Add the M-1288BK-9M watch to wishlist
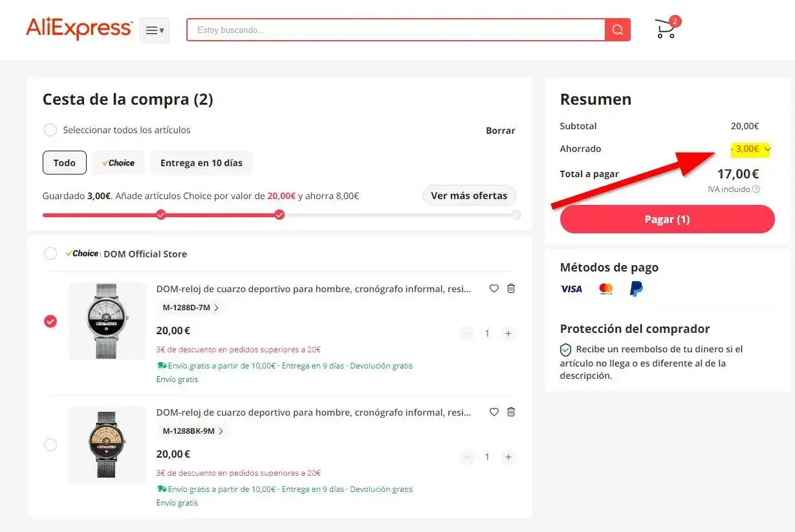 point(494,412)
